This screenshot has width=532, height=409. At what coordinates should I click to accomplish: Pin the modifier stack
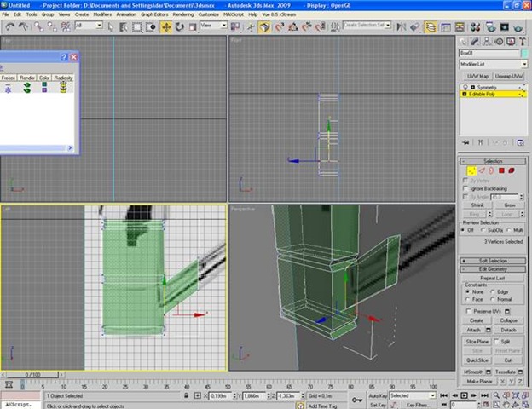point(465,143)
